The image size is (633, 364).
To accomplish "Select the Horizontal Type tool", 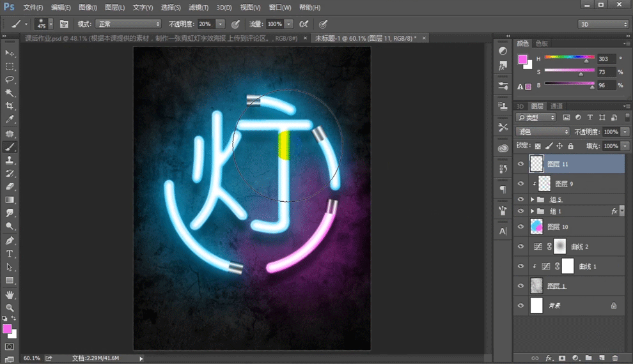I will pyautogui.click(x=10, y=254).
